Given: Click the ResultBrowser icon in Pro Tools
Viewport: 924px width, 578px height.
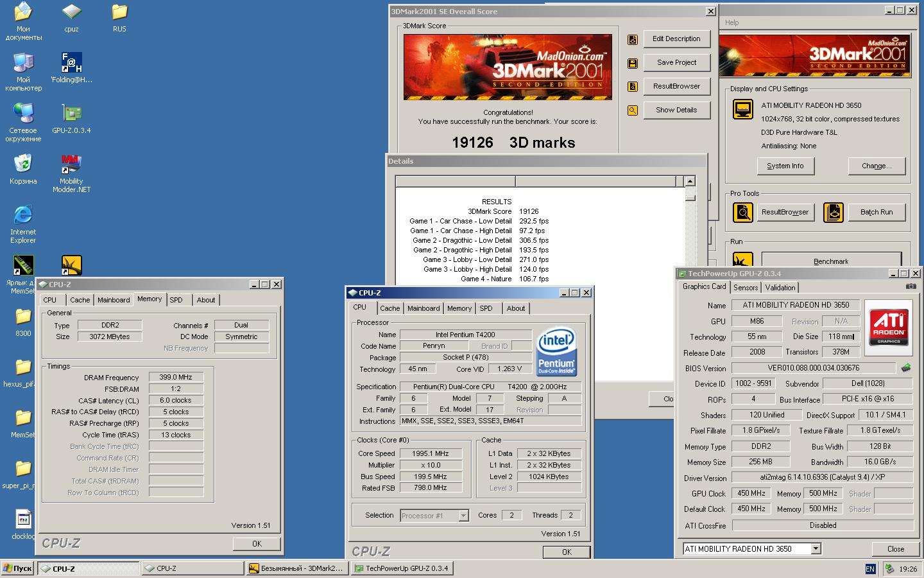Looking at the screenshot, I should pos(743,212).
